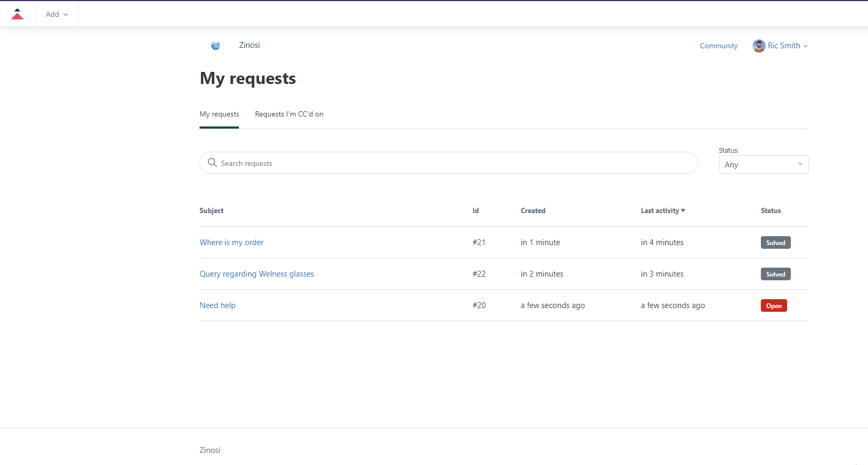Click the Created column header
This screenshot has height=465, width=868.
click(x=533, y=210)
